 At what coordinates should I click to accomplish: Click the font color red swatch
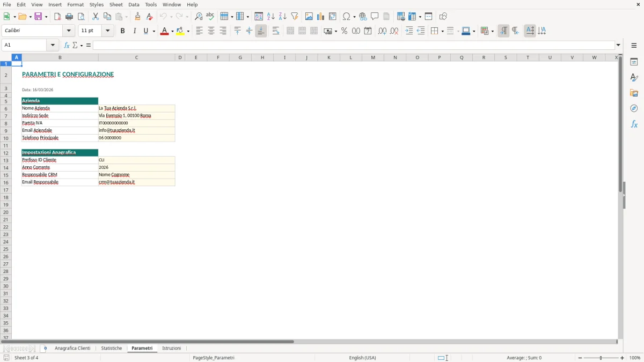click(x=164, y=31)
